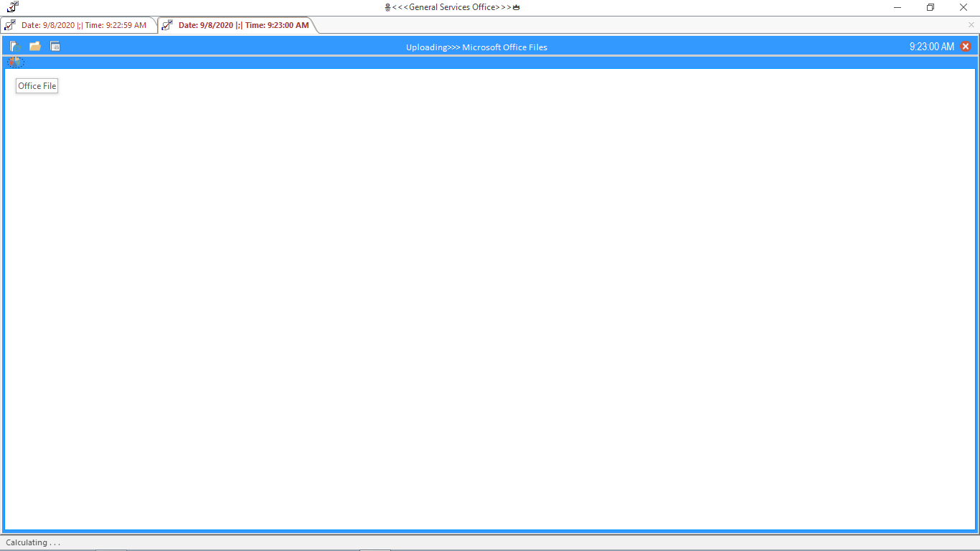Click the 9:23:00 AM clock in header
This screenshot has width=980, height=551.
click(x=932, y=47)
